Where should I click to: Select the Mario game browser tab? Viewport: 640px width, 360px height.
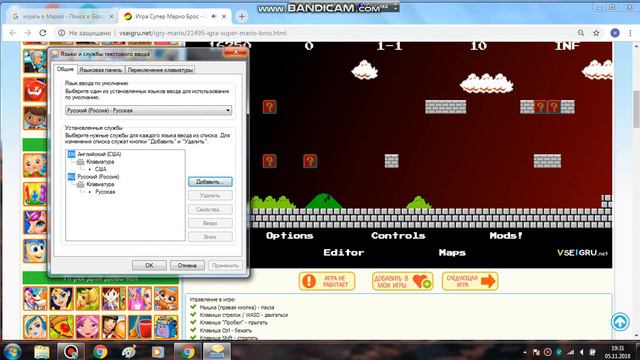coord(176,17)
